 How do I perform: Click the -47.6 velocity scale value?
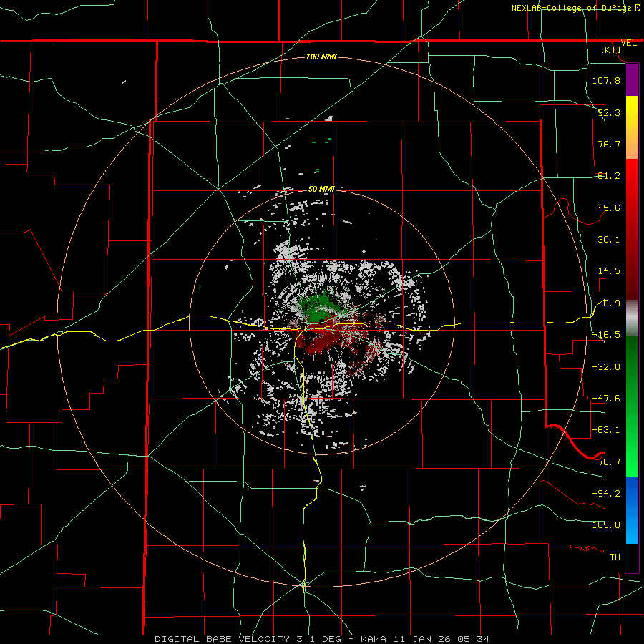tap(606, 399)
